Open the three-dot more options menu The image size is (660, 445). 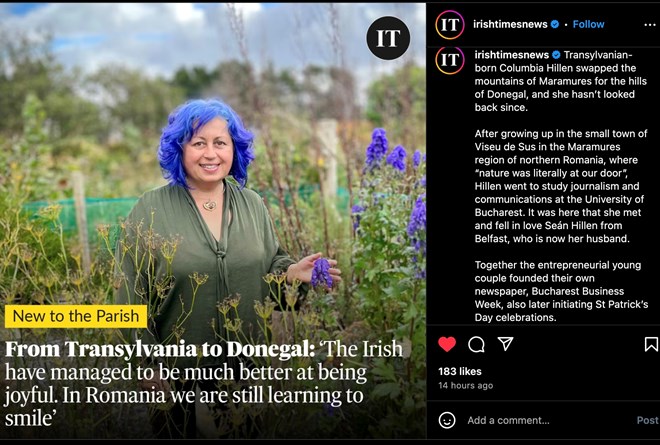click(650, 25)
